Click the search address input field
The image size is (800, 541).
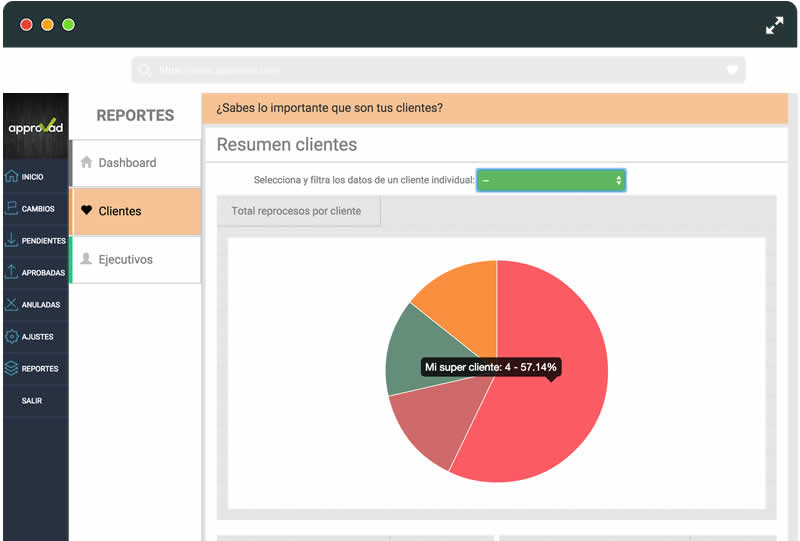tap(430, 70)
